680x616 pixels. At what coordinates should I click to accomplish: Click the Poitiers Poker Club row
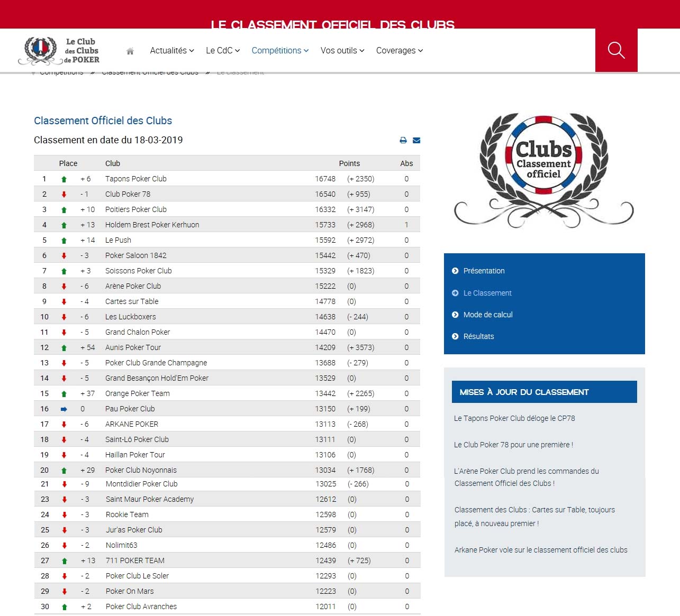click(135, 209)
